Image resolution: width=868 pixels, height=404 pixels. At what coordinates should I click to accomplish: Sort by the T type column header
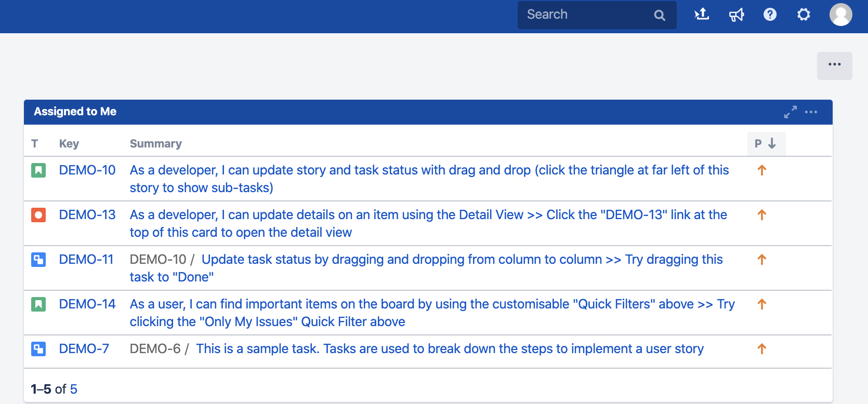pos(35,144)
